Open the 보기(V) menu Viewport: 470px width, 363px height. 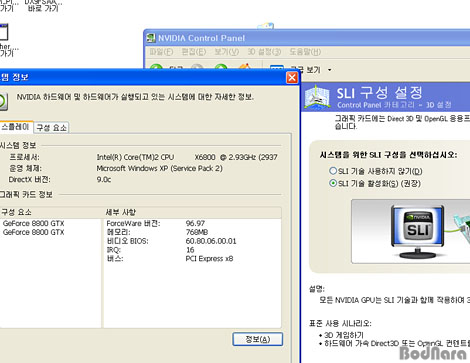pyautogui.click(x=227, y=52)
